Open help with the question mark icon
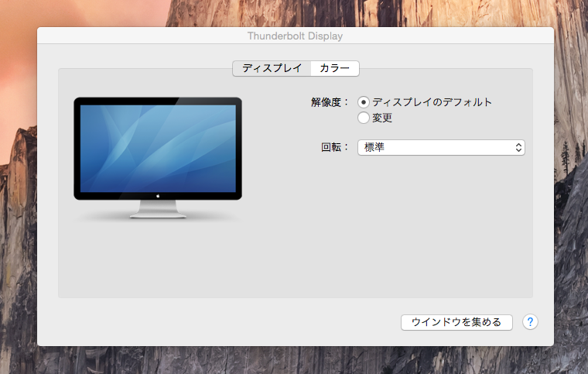The width and height of the screenshot is (588, 374). (x=530, y=322)
